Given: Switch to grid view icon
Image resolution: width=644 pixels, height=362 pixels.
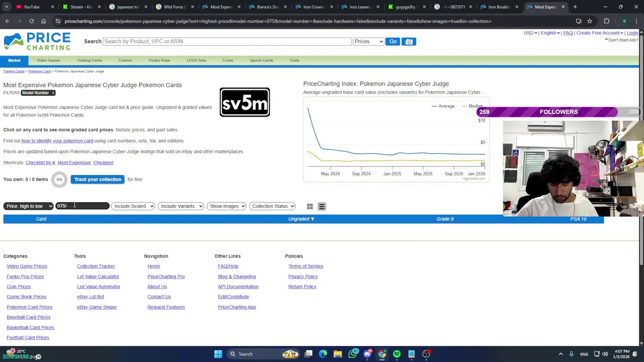Looking at the screenshot, I should [310, 206].
